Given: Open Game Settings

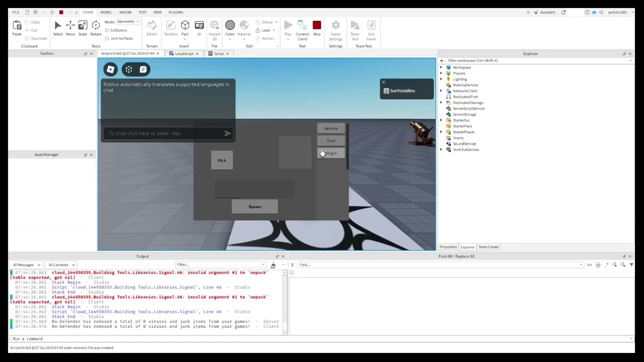Looking at the screenshot, I should coord(336,29).
